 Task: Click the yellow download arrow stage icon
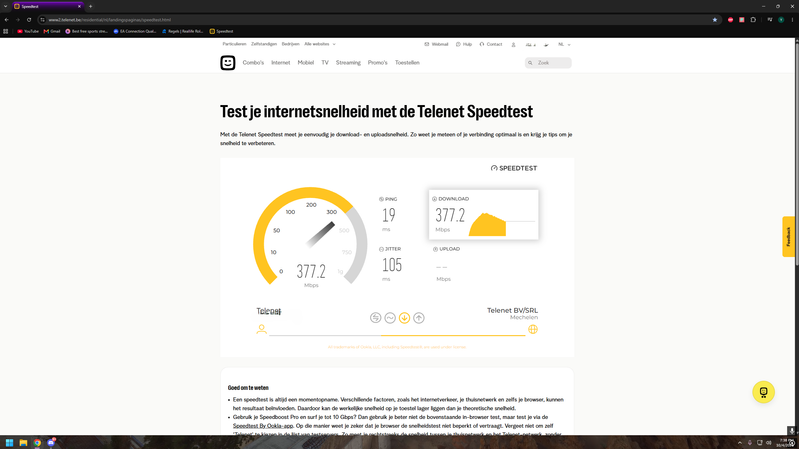point(404,318)
